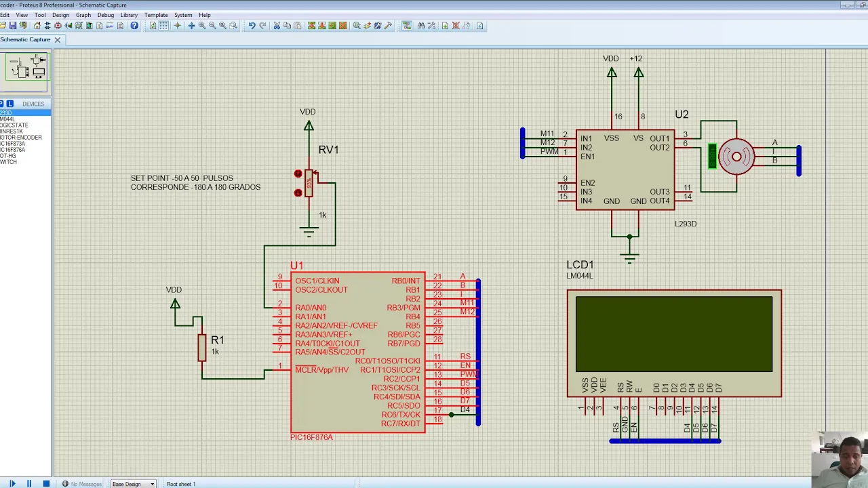Open Search and Tag binoculars icon
The width and height of the screenshot is (868, 488).
421,26
